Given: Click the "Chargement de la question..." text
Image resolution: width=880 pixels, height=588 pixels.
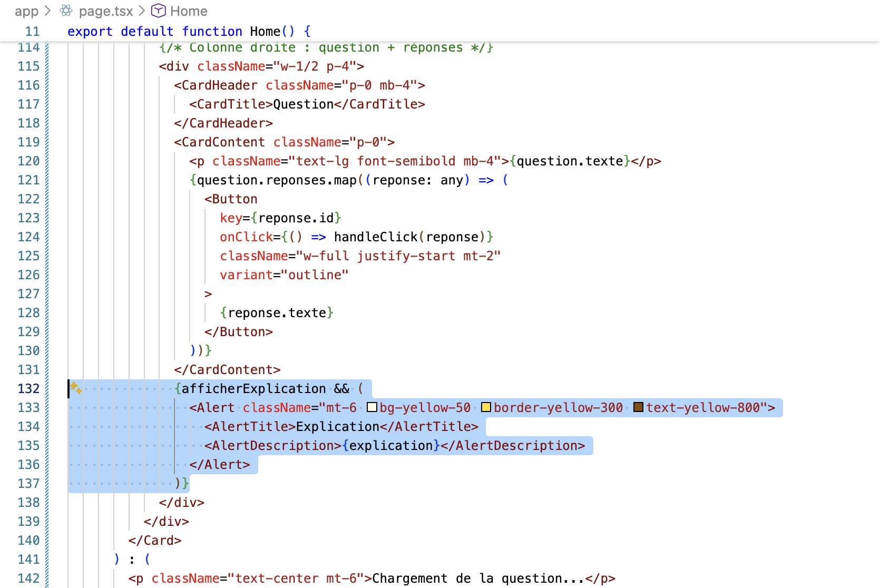Looking at the screenshot, I should tap(478, 579).
